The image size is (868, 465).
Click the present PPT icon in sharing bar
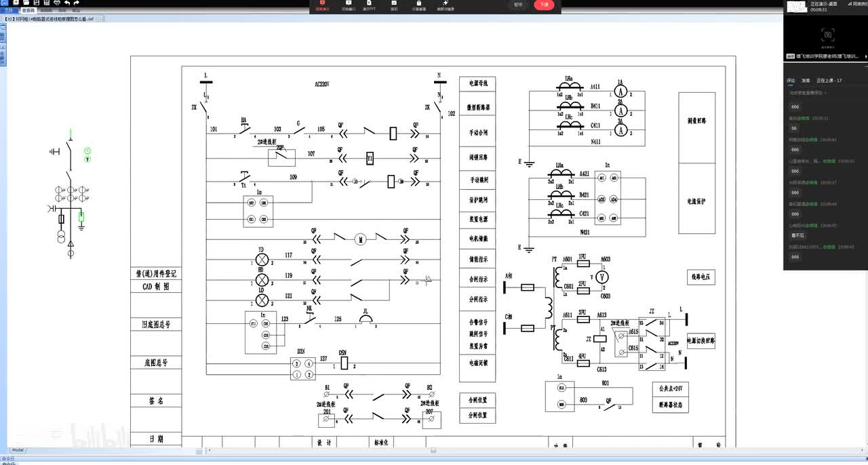pyautogui.click(x=370, y=5)
